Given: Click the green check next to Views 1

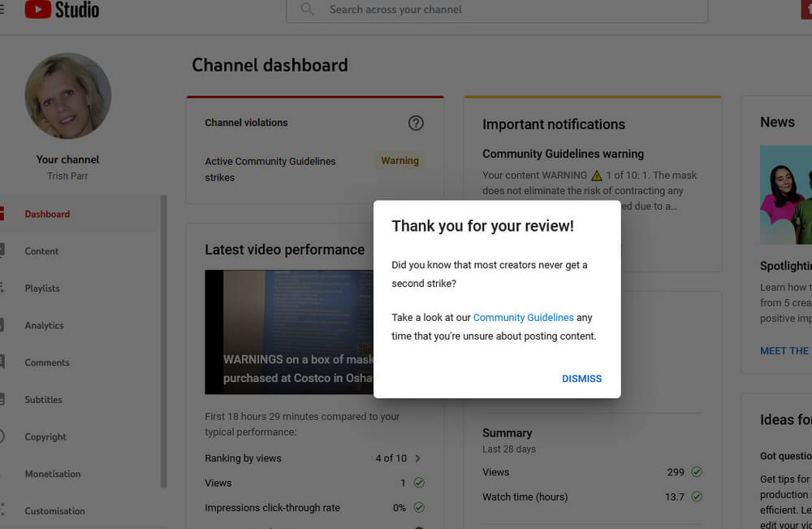Looking at the screenshot, I should 419,483.
